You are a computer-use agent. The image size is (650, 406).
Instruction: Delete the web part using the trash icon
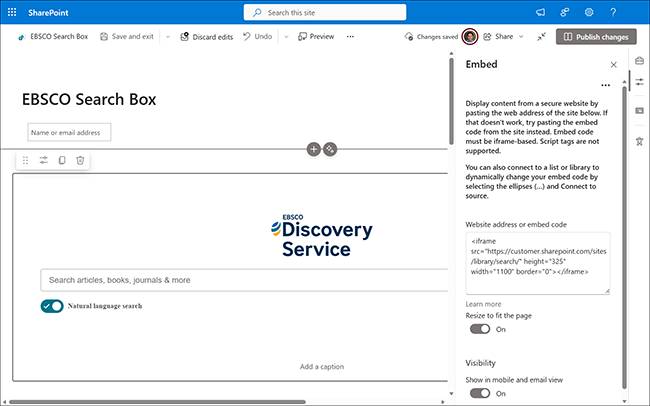(80, 160)
